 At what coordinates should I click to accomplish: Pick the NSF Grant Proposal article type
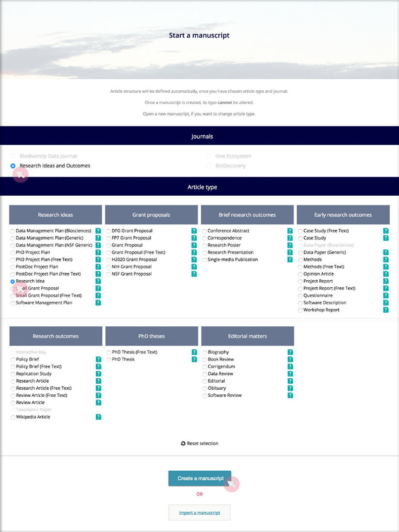click(x=108, y=274)
